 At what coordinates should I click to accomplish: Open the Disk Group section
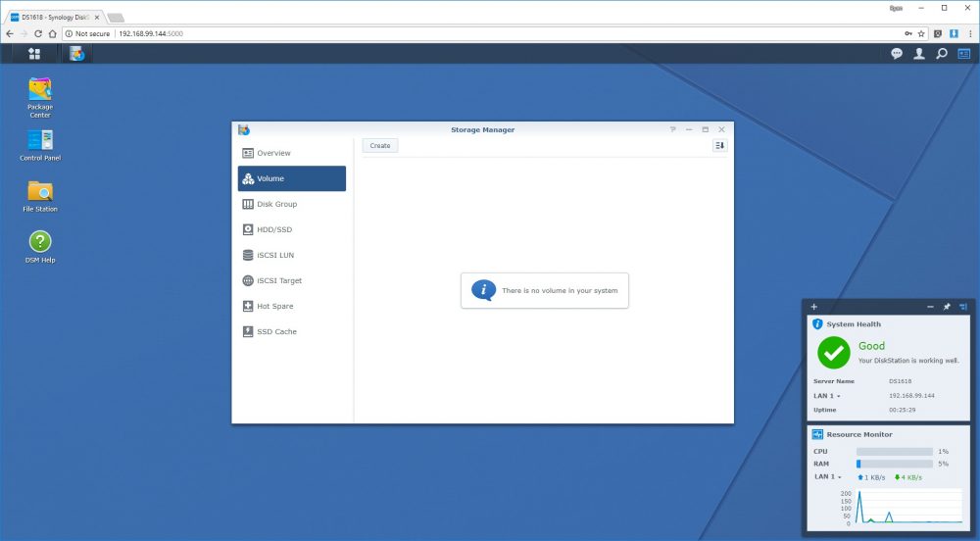(x=292, y=204)
